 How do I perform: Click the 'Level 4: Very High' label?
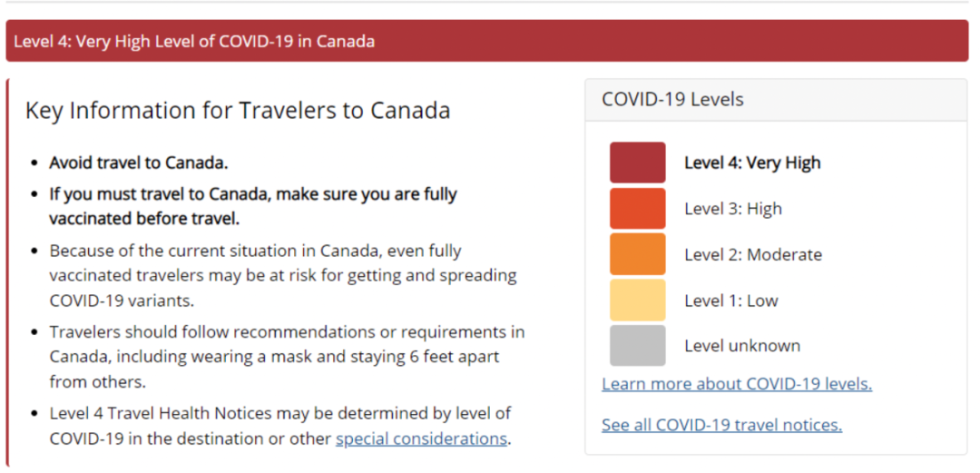pyautogui.click(x=751, y=163)
